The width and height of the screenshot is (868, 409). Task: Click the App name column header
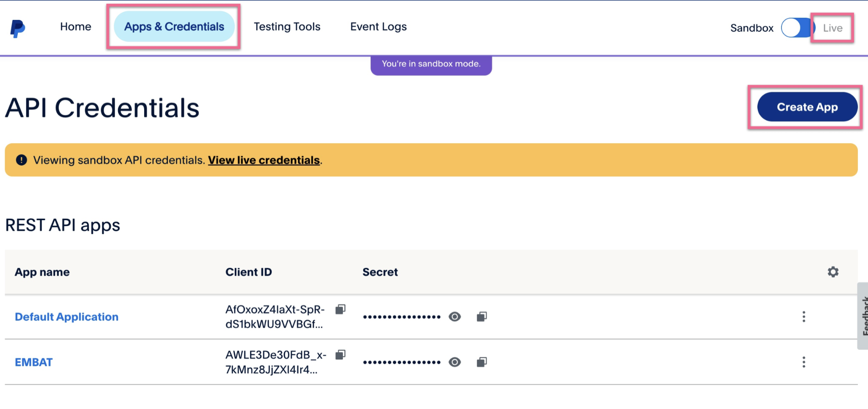pyautogui.click(x=42, y=272)
